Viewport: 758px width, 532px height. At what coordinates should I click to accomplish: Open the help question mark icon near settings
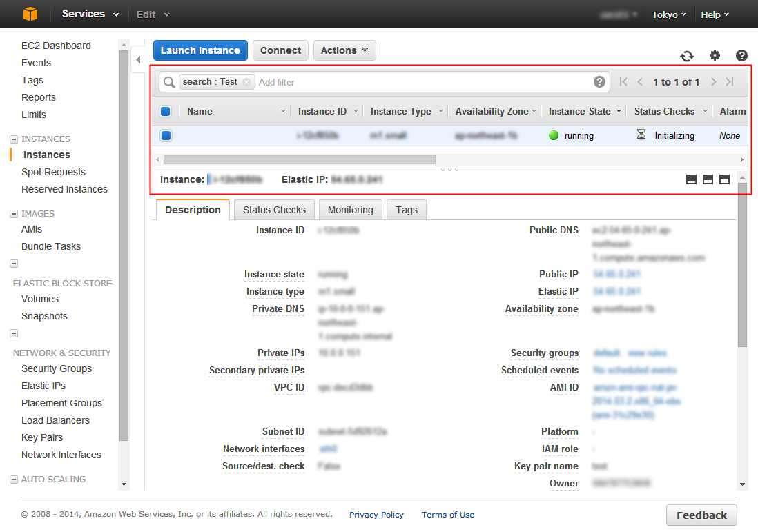(741, 56)
